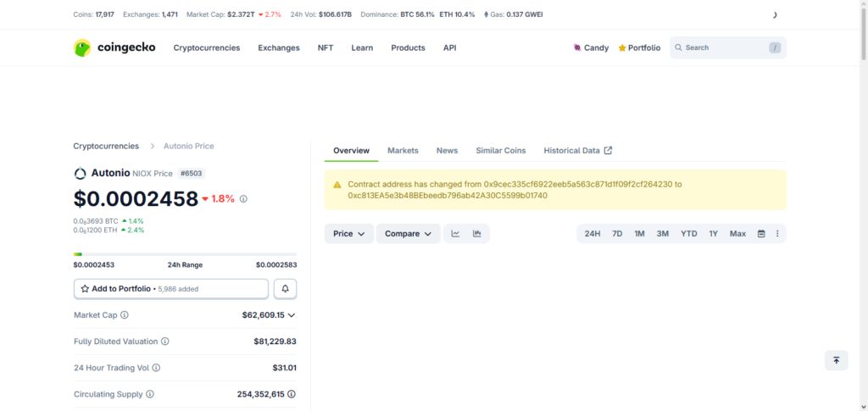Open the calendar date range picker
The width and height of the screenshot is (868, 411).
pos(761,234)
